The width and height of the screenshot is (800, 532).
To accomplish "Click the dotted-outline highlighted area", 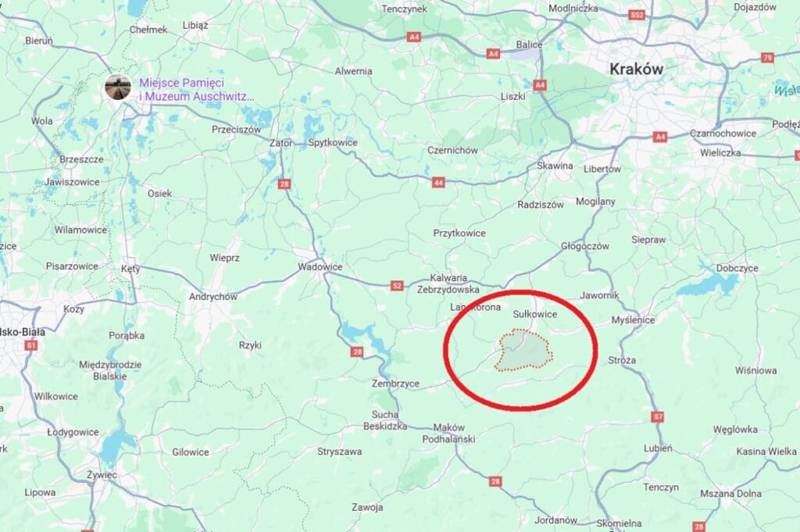I will (524, 351).
